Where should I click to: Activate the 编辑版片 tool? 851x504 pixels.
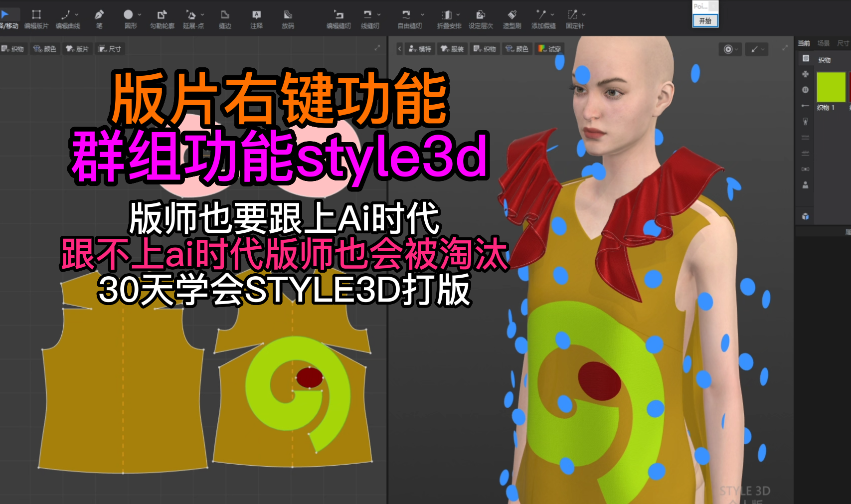pyautogui.click(x=36, y=19)
